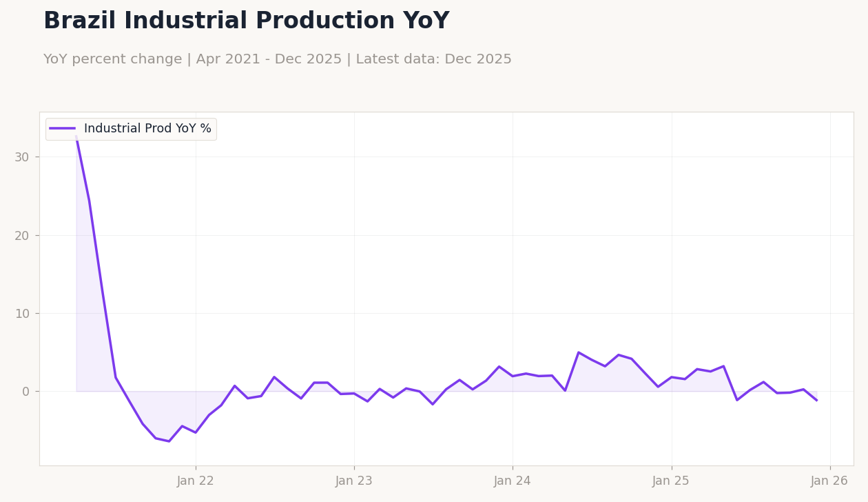Screen dimensions: 868x502
Task: Click the x-axis label Jan 22
Action: pyautogui.click(x=196, y=481)
